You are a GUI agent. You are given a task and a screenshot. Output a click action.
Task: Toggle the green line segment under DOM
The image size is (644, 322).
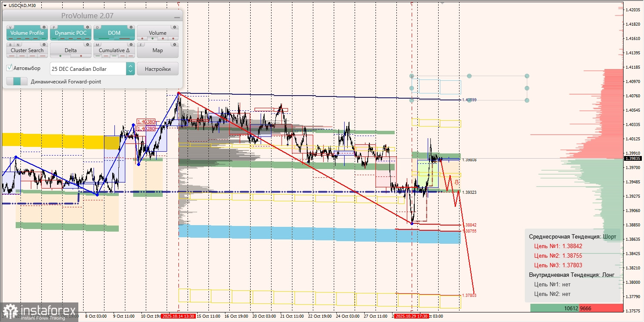[104, 39]
